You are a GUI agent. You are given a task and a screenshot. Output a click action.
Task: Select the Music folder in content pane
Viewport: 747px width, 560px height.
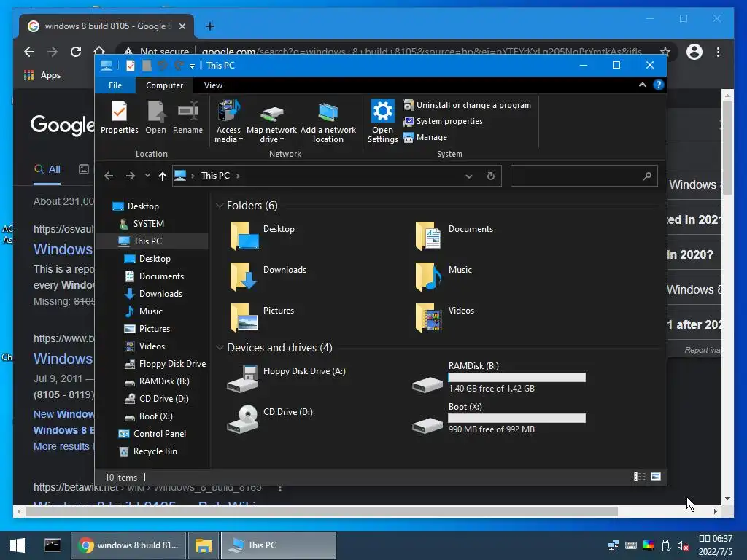tap(443, 276)
